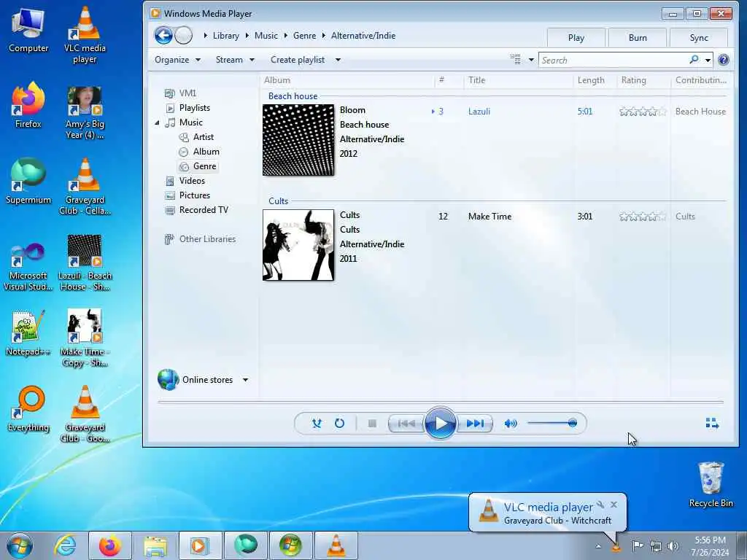Open the Organize menu
The height and width of the screenshot is (560, 747).
pyautogui.click(x=177, y=60)
